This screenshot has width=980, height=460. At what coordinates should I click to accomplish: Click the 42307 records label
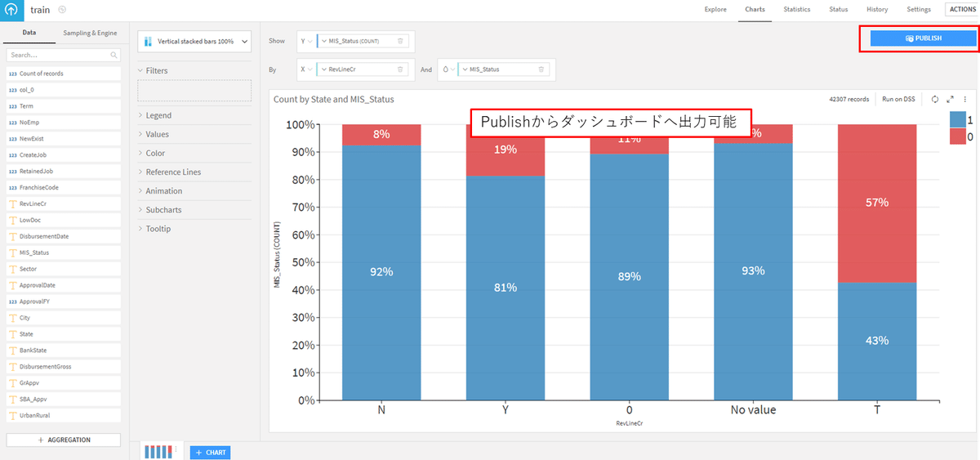[x=849, y=99]
